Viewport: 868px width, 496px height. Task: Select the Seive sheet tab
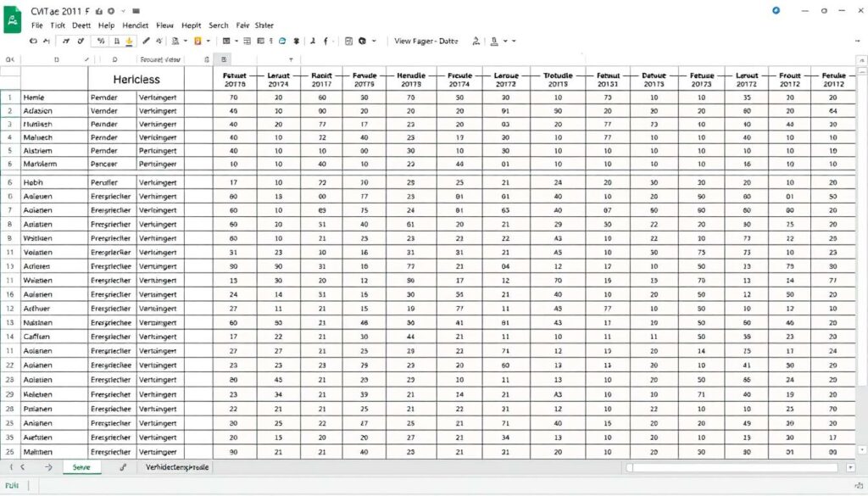[81, 467]
